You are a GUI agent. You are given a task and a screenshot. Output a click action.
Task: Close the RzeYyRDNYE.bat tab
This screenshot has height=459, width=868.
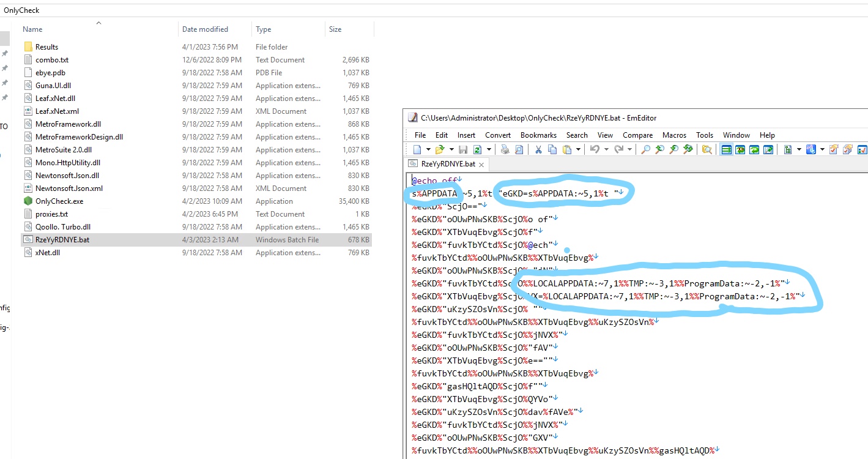click(481, 165)
